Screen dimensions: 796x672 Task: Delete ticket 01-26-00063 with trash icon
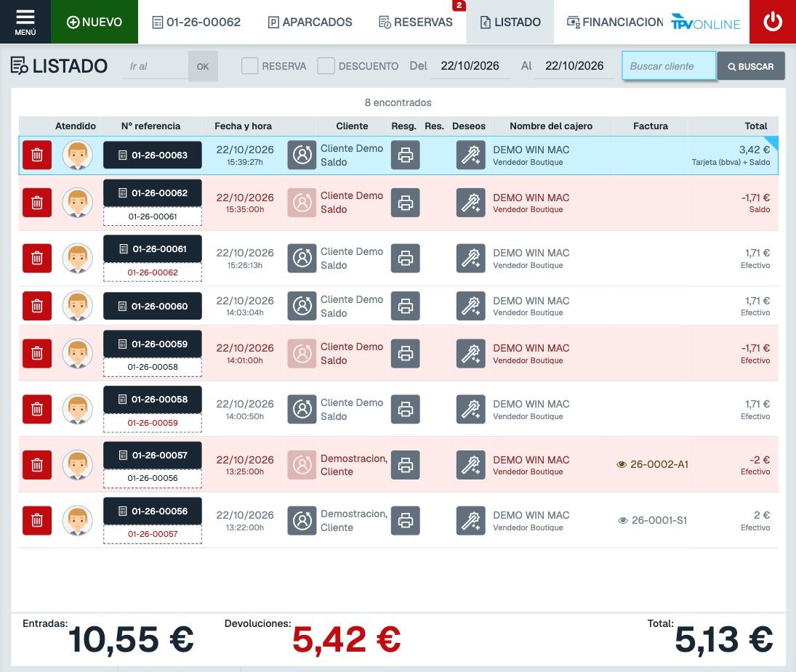(37, 155)
